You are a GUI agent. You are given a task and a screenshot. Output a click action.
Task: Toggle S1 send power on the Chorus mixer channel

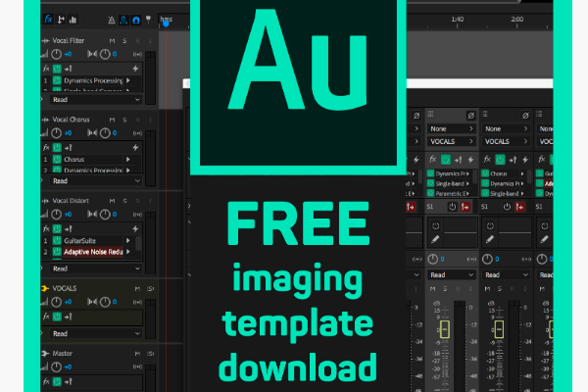pyautogui.click(x=507, y=207)
